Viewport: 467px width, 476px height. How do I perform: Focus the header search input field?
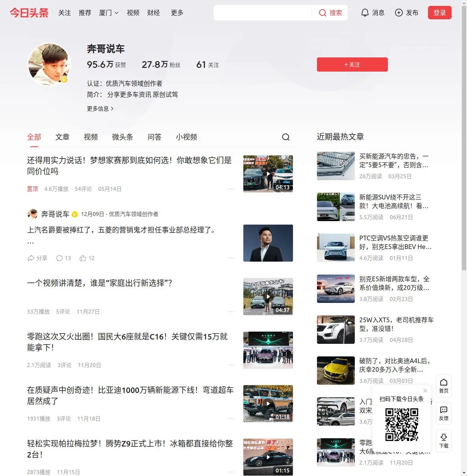(x=263, y=13)
